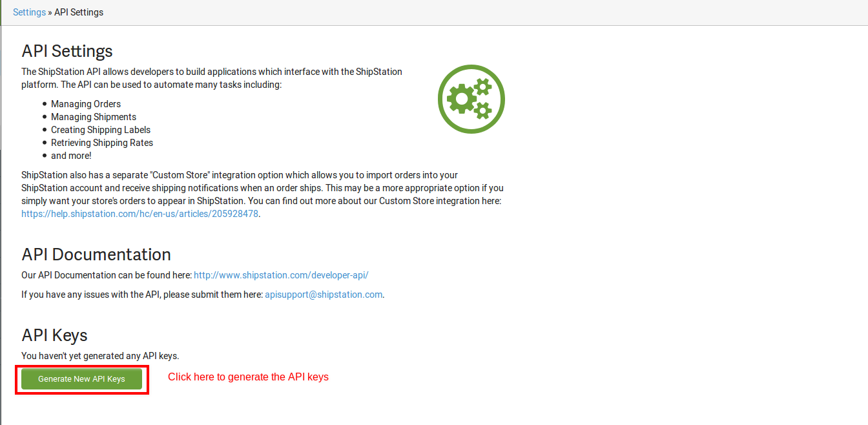Click the red "Click here to generate" annotation

[x=248, y=377]
